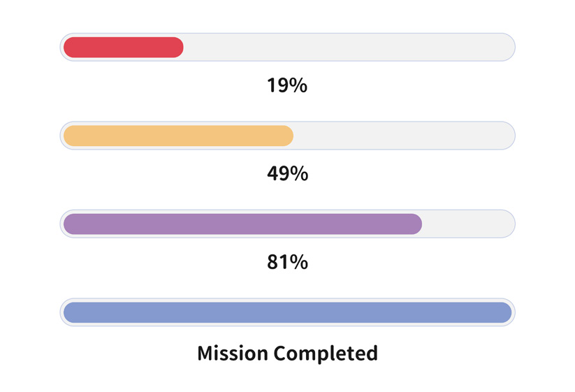575x392 pixels.
Task: Click the left starting end of the red fill
Action: 69,48
